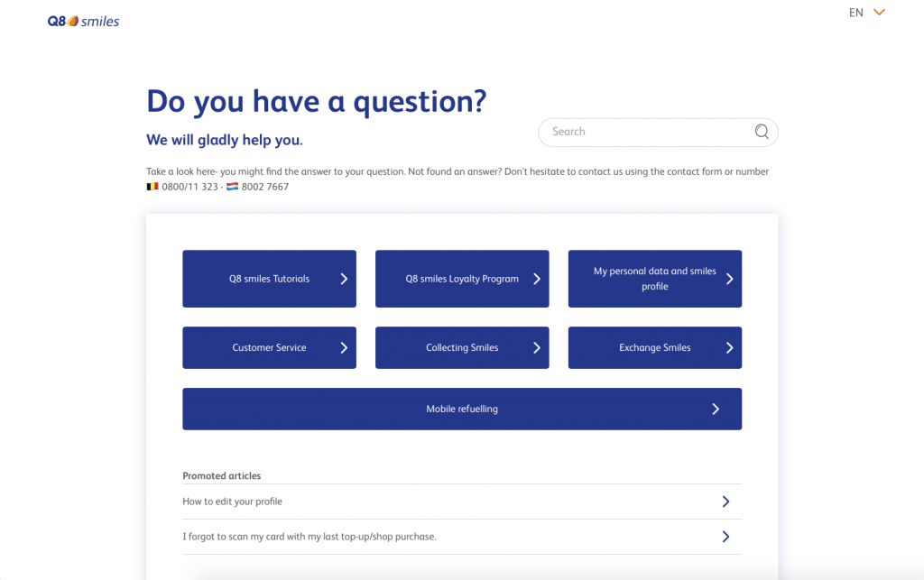Open 'How to edit your profile' article
This screenshot has width=924, height=580.
tap(233, 502)
